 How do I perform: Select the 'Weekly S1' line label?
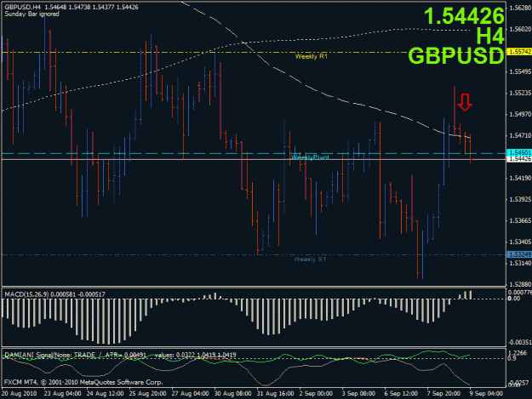310,259
